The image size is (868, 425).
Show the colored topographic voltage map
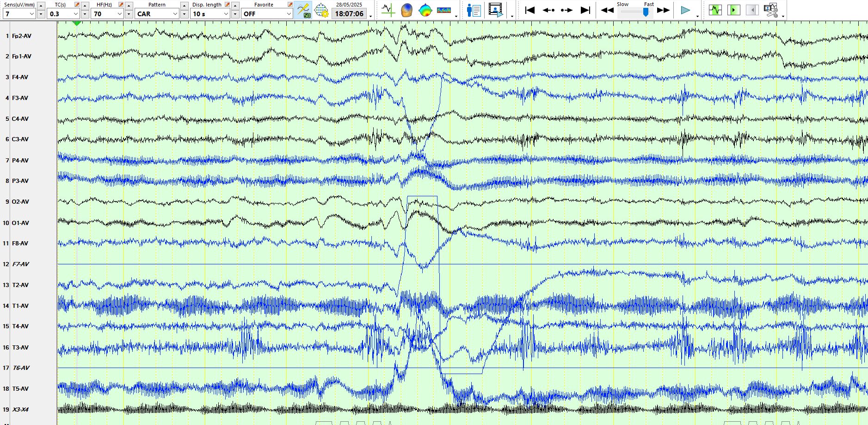[425, 10]
